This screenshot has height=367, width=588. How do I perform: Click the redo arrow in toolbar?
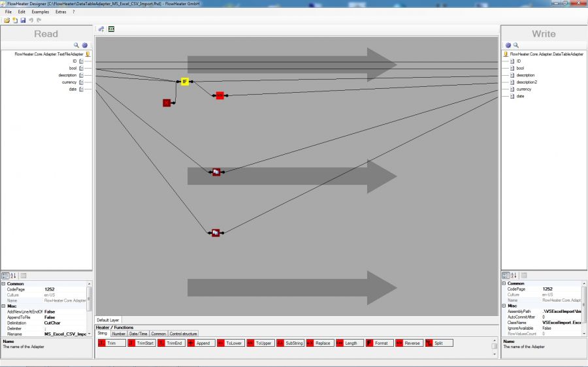click(x=39, y=20)
